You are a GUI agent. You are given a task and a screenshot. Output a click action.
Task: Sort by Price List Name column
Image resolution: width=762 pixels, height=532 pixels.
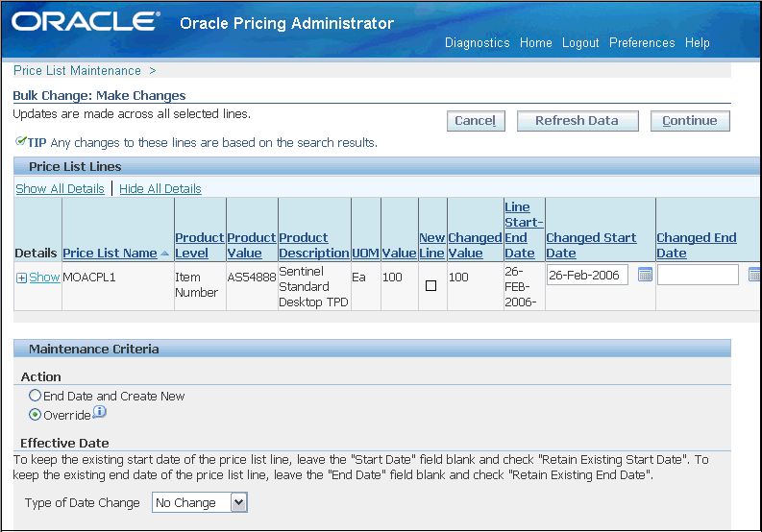[110, 254]
